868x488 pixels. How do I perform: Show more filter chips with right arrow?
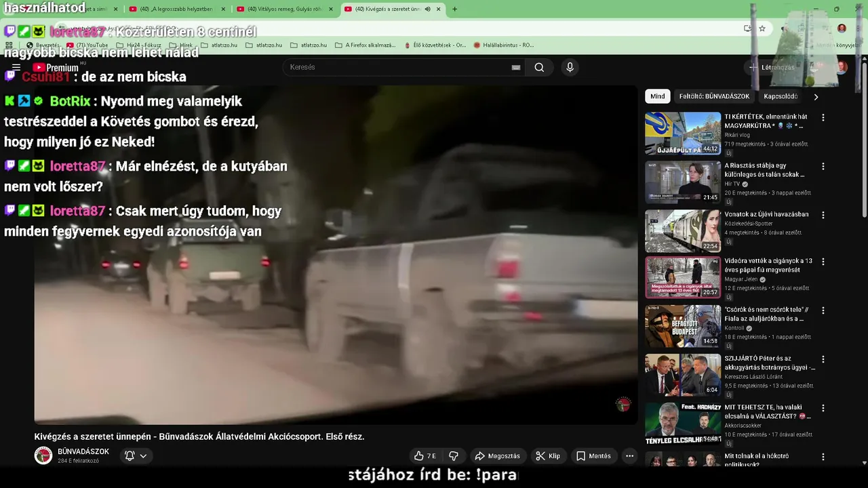(816, 97)
